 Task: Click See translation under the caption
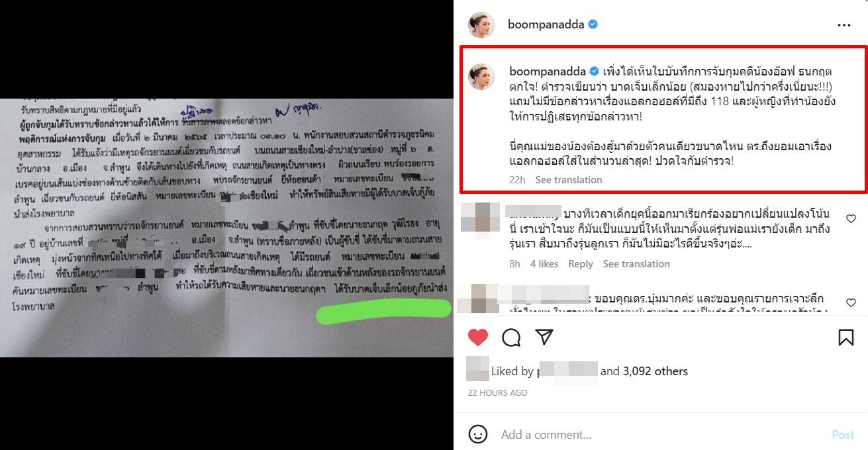tap(569, 180)
